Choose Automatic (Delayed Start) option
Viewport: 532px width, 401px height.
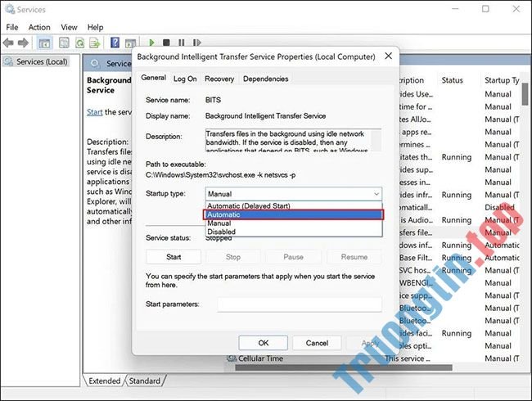coord(294,205)
